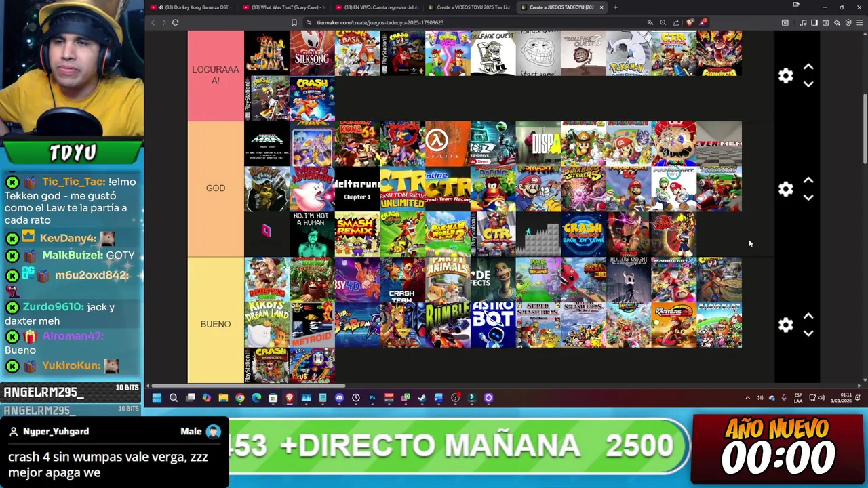The image size is (868, 488).
Task: Open Brave browser from taskbar
Action: (x=290, y=398)
